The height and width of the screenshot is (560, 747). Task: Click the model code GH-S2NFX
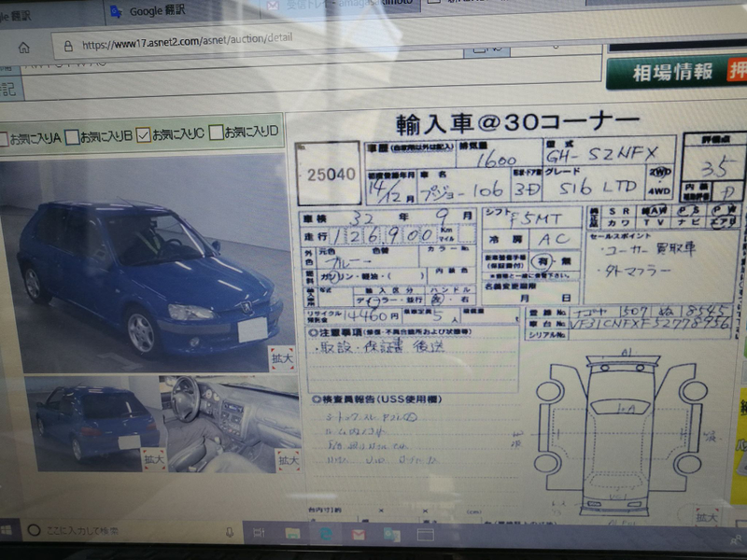pos(601,154)
